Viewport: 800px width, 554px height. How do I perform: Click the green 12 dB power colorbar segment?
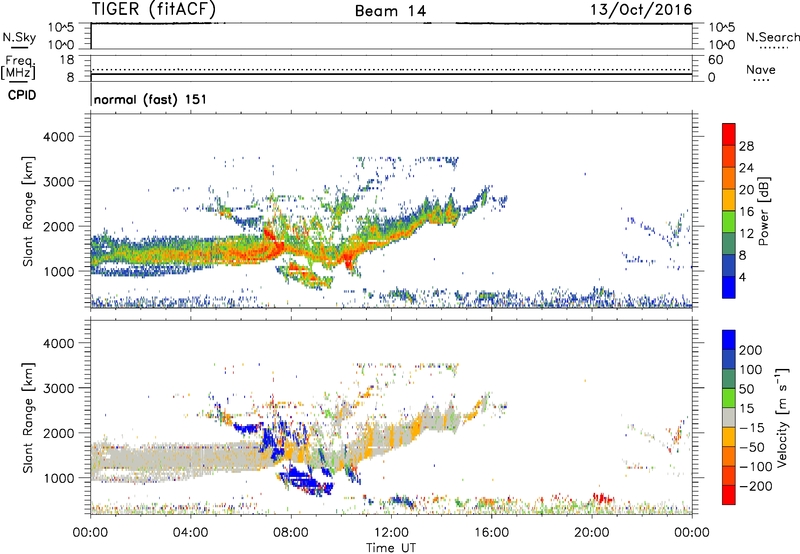[x=729, y=222]
